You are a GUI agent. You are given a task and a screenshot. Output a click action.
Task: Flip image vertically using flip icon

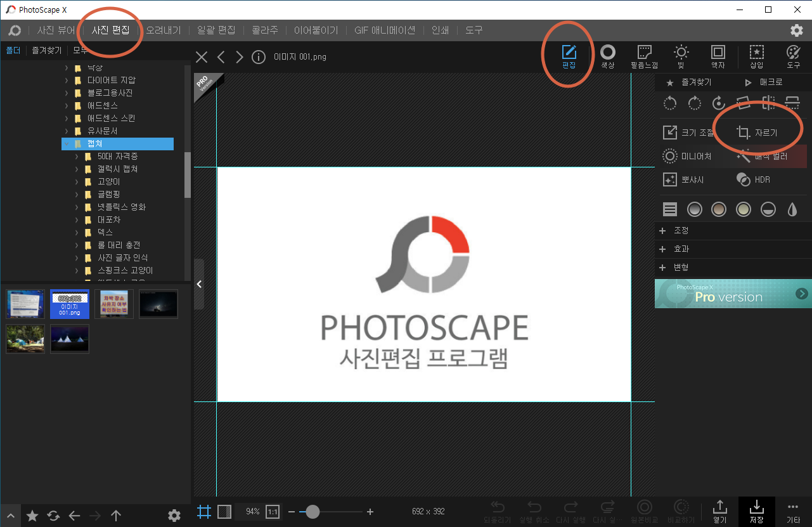click(x=792, y=103)
